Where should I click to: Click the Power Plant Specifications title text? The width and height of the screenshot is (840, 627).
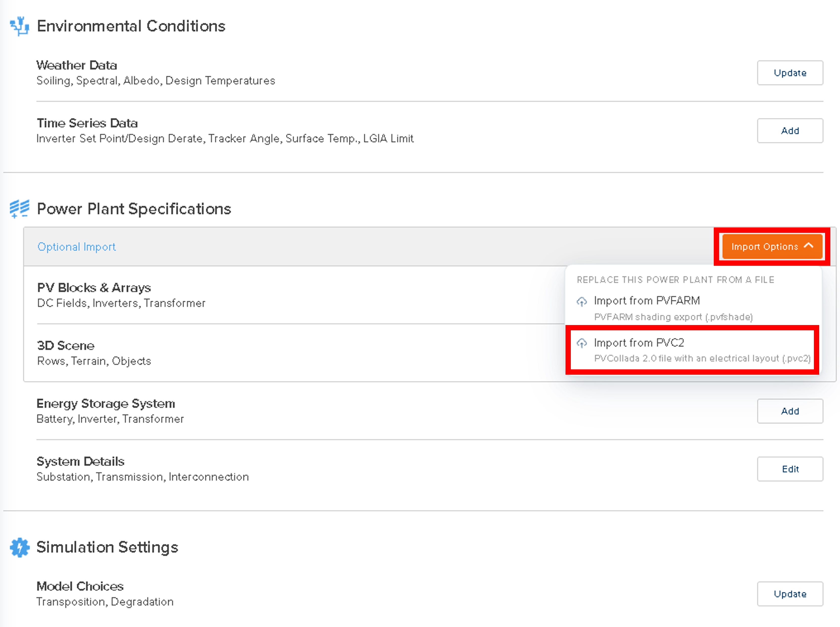(x=134, y=209)
